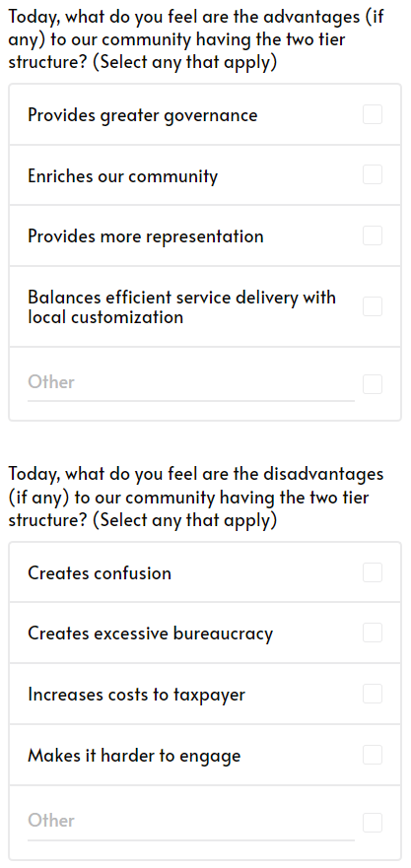411x868 pixels.
Task: Check the Provides greater governance checkbox
Action: point(373,115)
